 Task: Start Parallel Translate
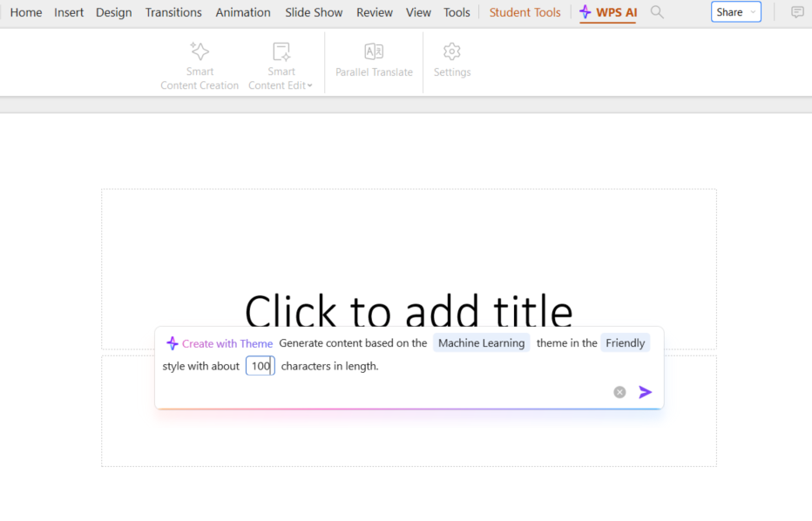point(374,60)
